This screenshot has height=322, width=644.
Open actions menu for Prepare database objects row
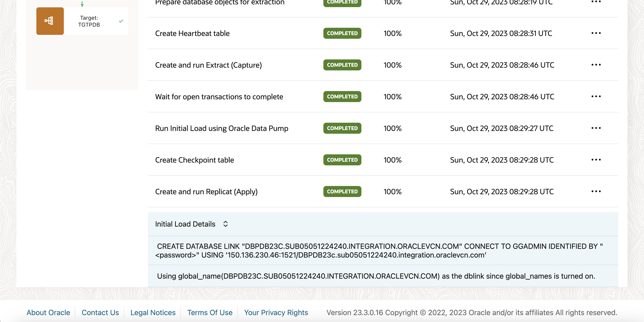click(x=596, y=2)
